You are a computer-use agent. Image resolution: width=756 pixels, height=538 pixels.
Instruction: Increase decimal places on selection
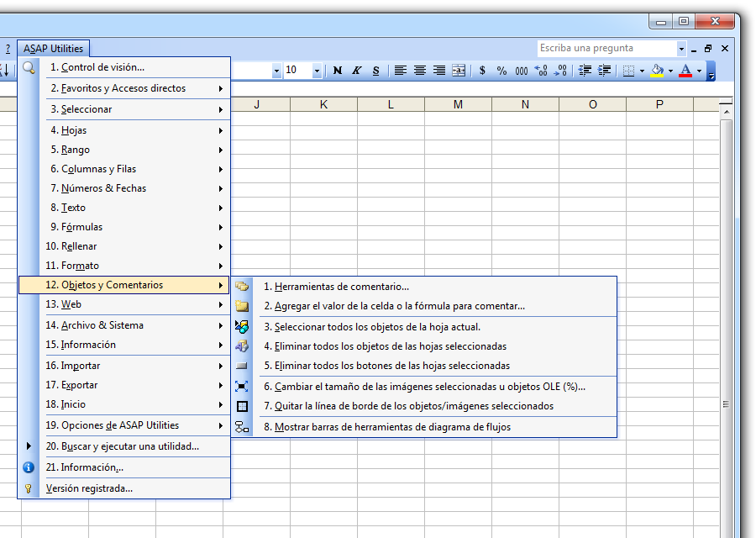(541, 71)
